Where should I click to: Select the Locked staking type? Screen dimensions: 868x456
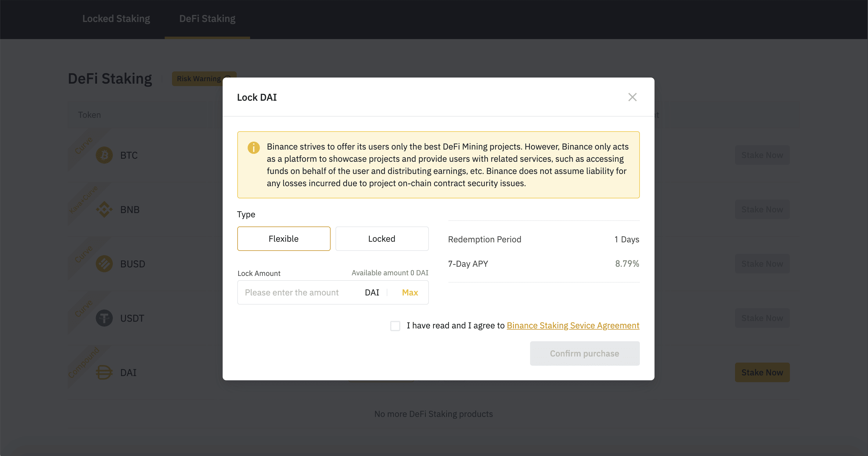tap(382, 238)
